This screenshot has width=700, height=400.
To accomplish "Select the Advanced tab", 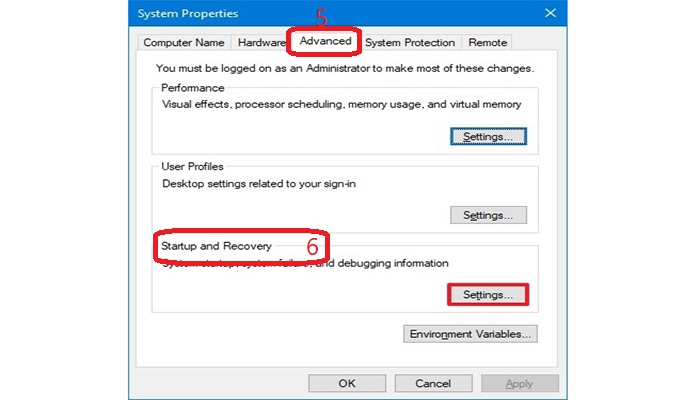I will [x=323, y=42].
